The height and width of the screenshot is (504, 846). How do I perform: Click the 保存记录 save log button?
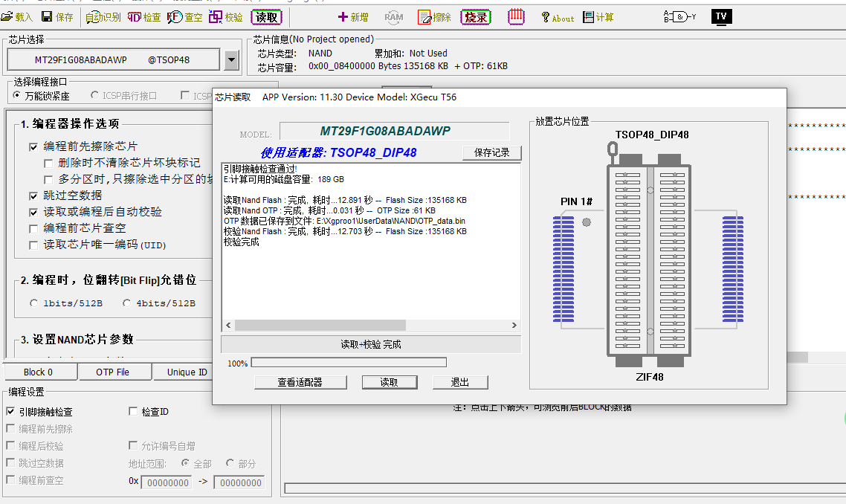pos(491,152)
